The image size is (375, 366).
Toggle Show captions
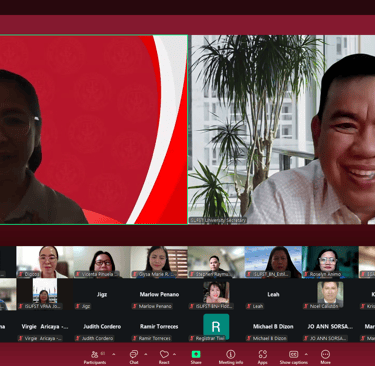tap(293, 357)
